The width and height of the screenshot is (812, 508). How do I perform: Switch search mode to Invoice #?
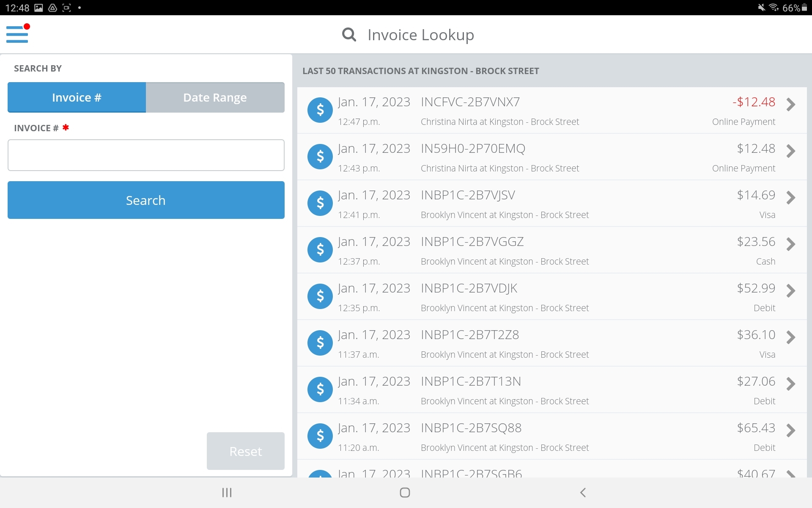pyautogui.click(x=77, y=97)
